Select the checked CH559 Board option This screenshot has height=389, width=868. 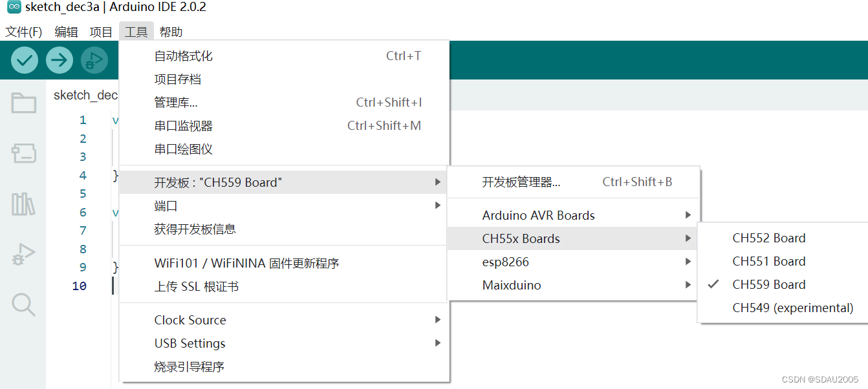[768, 285]
